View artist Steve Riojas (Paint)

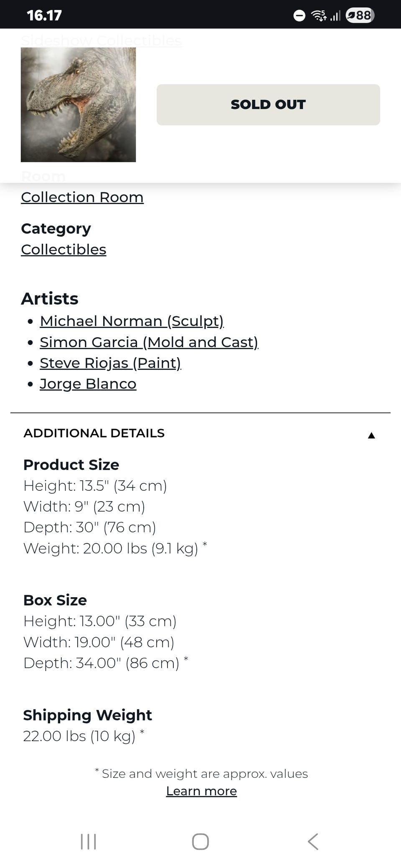110,363
